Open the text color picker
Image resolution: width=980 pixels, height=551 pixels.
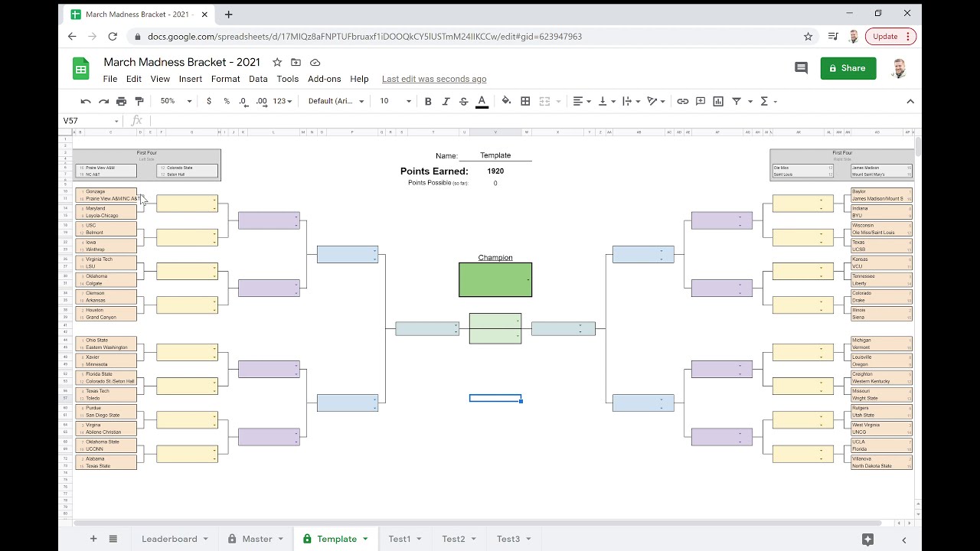(482, 101)
